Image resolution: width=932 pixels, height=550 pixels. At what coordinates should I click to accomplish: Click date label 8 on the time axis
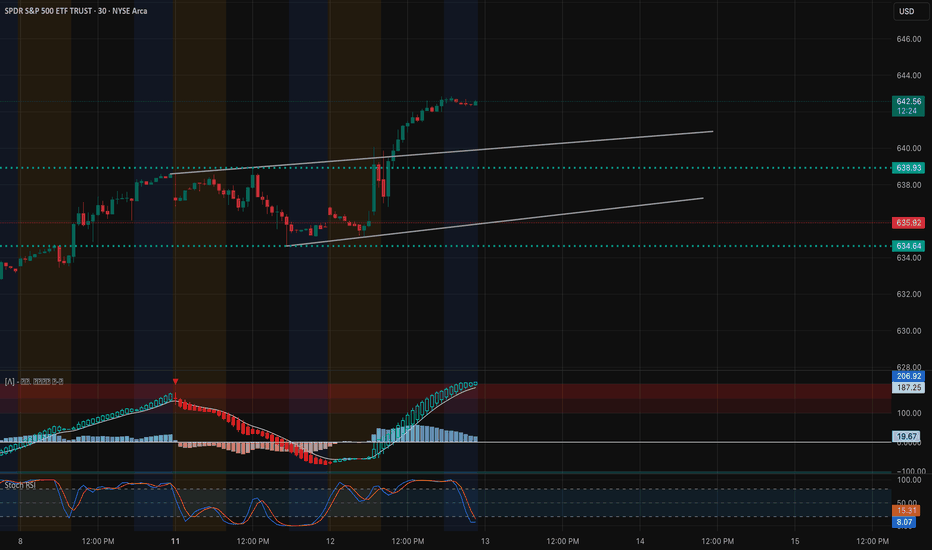tap(20, 541)
